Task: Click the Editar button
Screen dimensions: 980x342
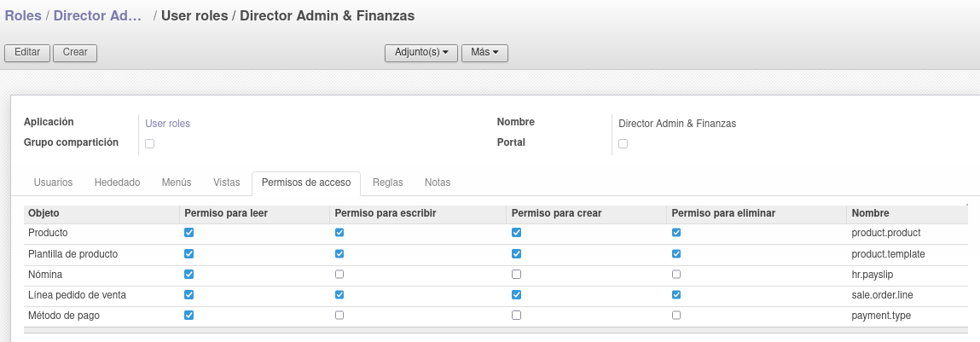Action: [x=27, y=53]
